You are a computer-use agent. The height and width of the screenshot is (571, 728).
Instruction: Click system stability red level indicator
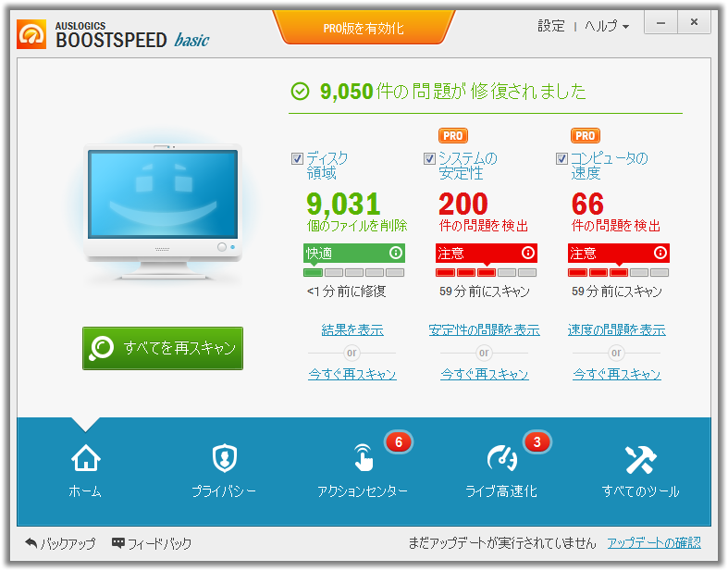pos(487,272)
